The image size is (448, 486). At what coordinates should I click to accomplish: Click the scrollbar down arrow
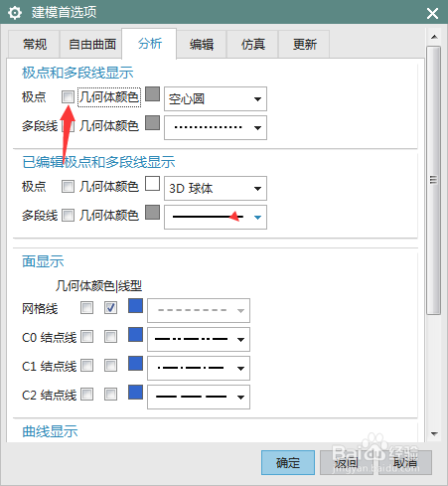[434, 433]
